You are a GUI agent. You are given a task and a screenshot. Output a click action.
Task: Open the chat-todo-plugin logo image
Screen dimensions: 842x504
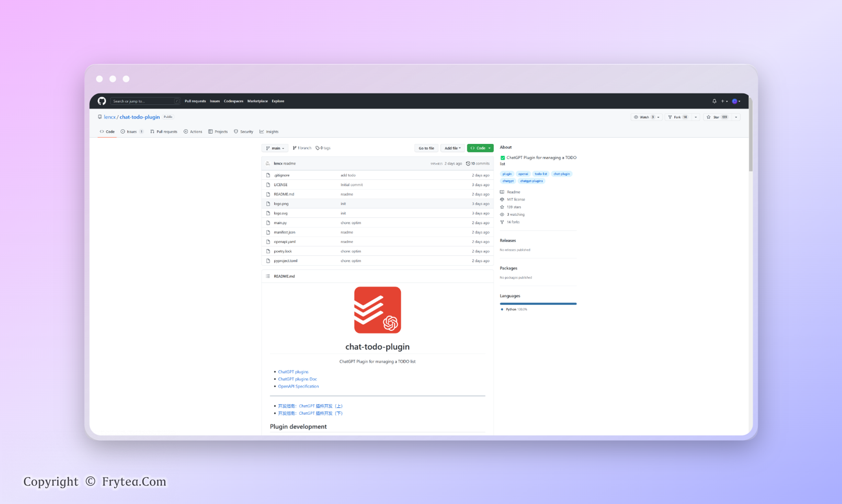point(377,310)
